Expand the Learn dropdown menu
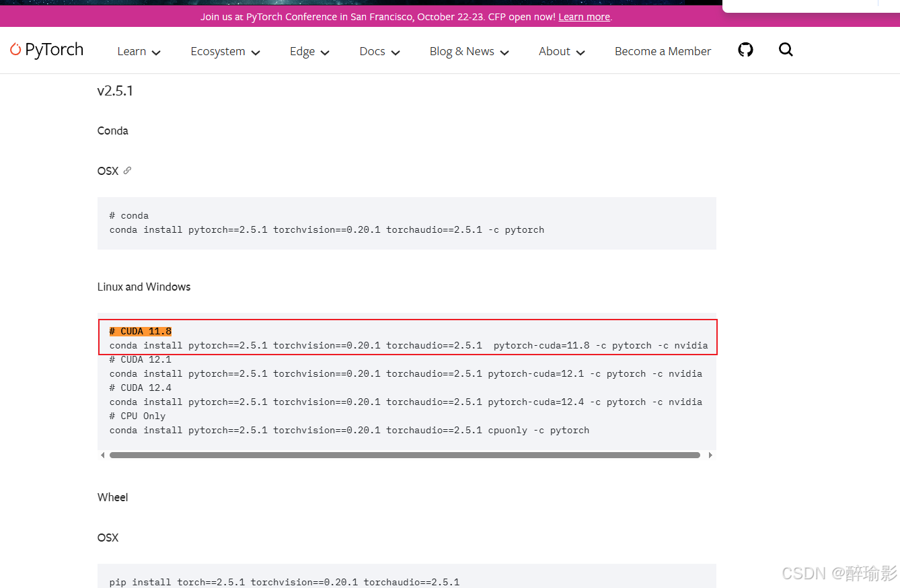 (139, 51)
